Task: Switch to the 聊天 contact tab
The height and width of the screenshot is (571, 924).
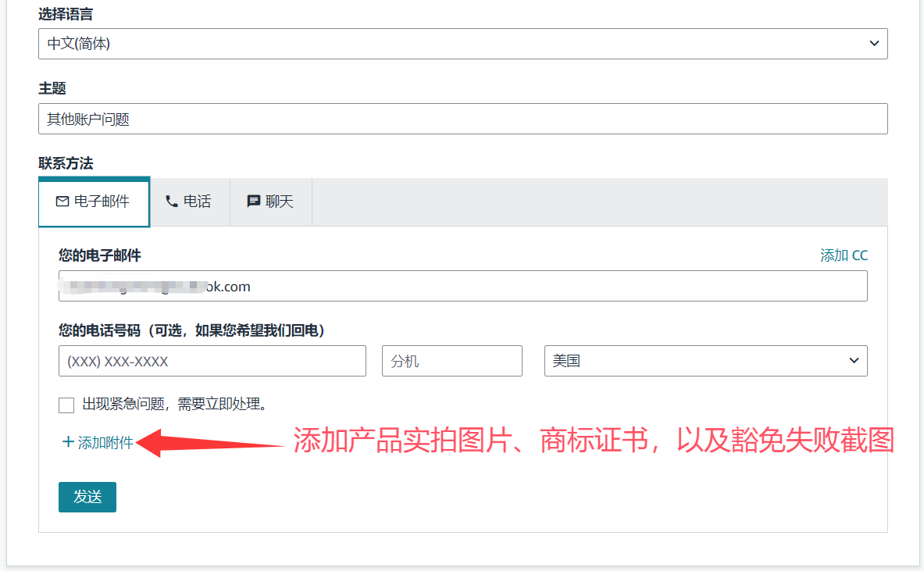Action: click(271, 202)
